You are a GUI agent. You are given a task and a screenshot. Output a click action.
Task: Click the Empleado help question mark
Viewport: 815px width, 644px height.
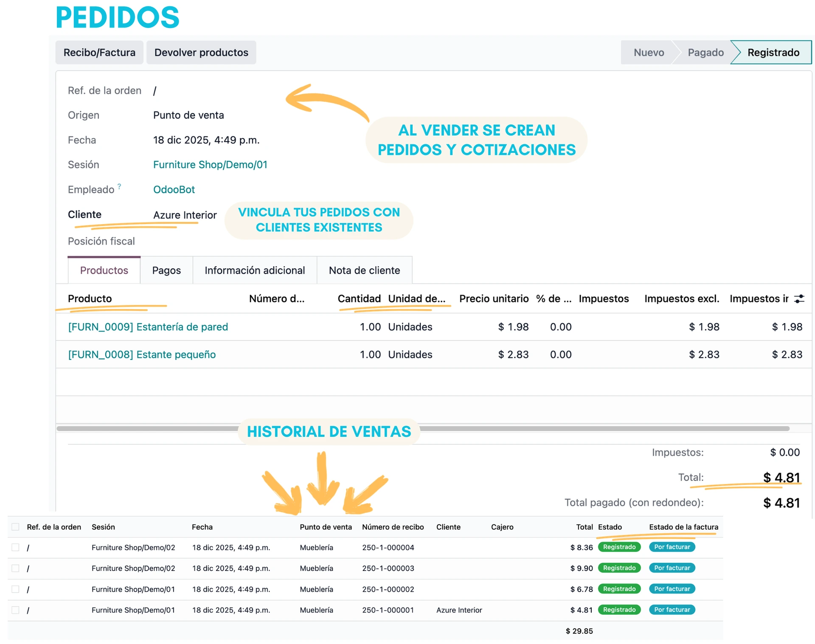click(x=119, y=186)
